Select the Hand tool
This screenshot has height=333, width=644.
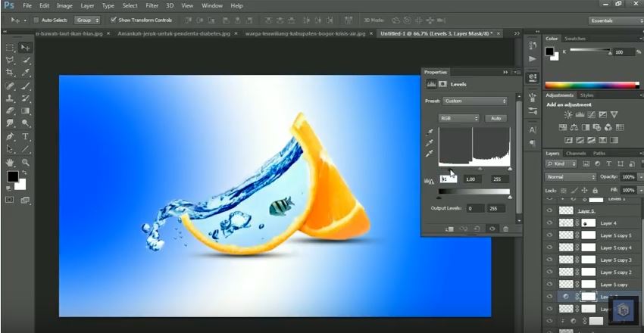pyautogui.click(x=10, y=163)
